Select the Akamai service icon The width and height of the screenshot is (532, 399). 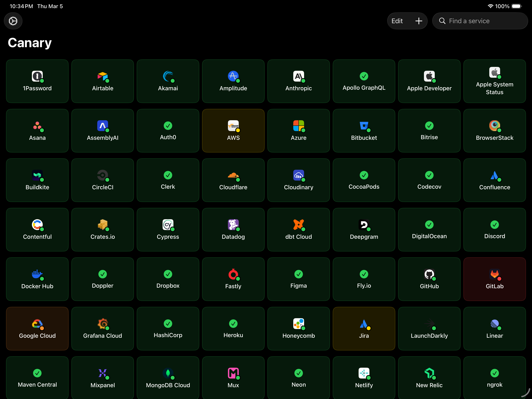coord(168,76)
